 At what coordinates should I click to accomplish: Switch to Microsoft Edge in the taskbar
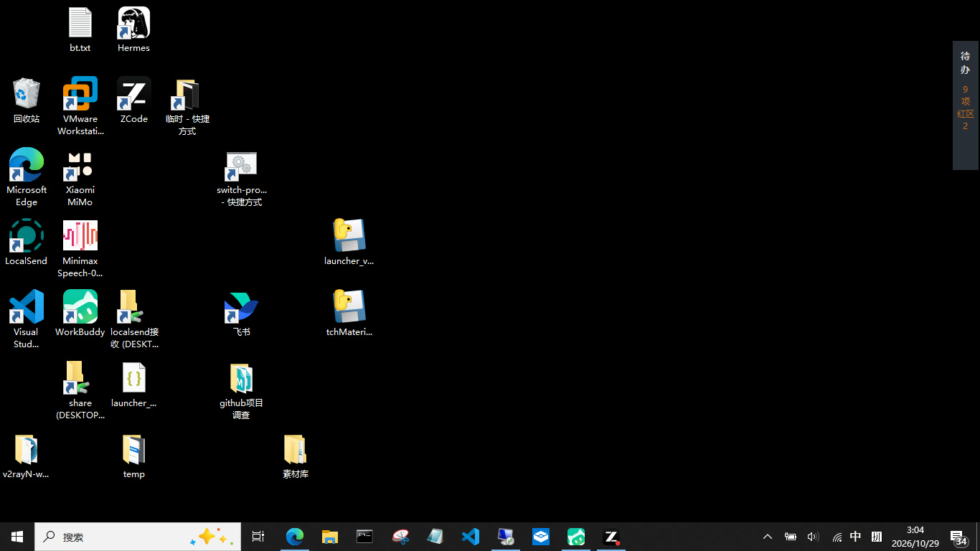tap(295, 537)
